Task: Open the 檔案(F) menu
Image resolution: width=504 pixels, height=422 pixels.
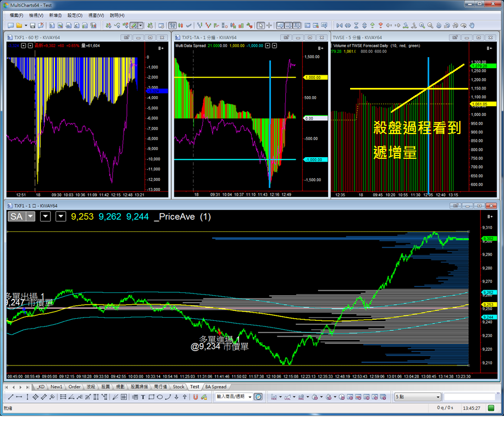Action: 16,15
